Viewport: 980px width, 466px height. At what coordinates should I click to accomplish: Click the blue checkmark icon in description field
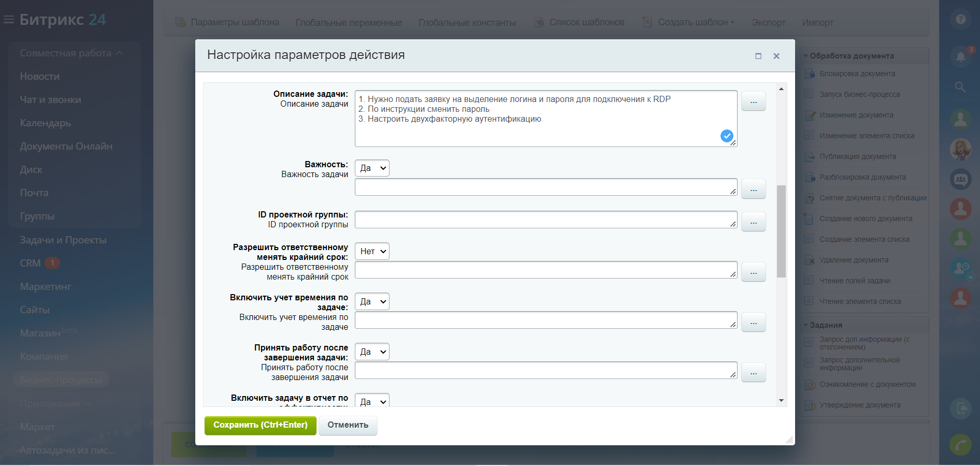click(x=727, y=136)
